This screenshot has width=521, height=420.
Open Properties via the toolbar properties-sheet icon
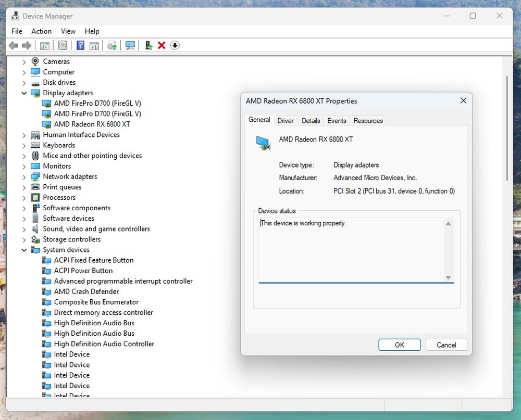(x=63, y=45)
